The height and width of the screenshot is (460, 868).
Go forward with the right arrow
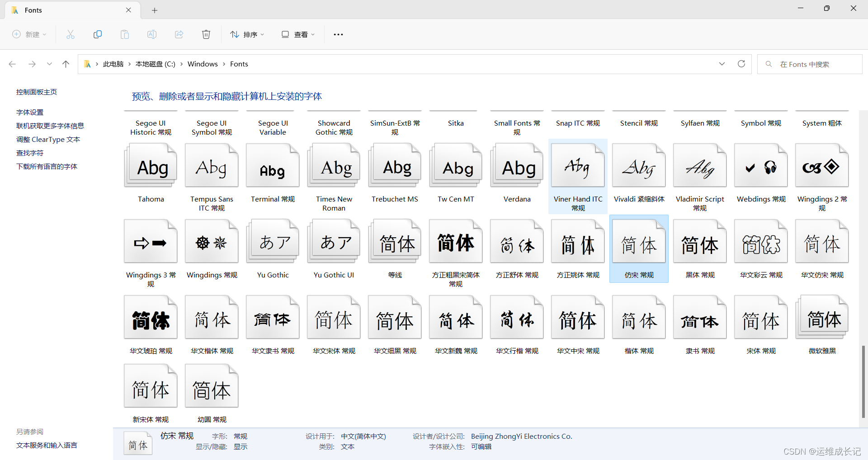point(32,64)
